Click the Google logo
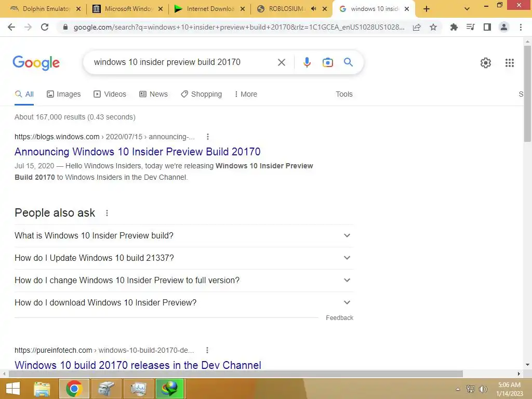Screen dimensions: 532x399 [x=36, y=63]
